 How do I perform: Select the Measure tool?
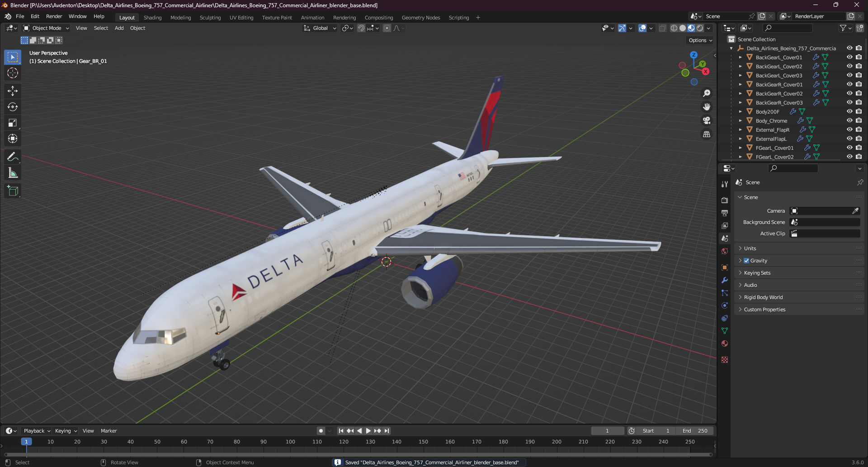pyautogui.click(x=13, y=173)
